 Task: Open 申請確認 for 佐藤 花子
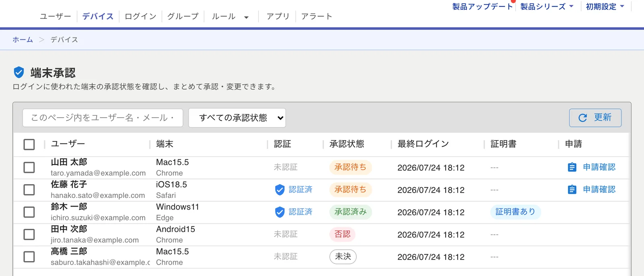coord(599,189)
